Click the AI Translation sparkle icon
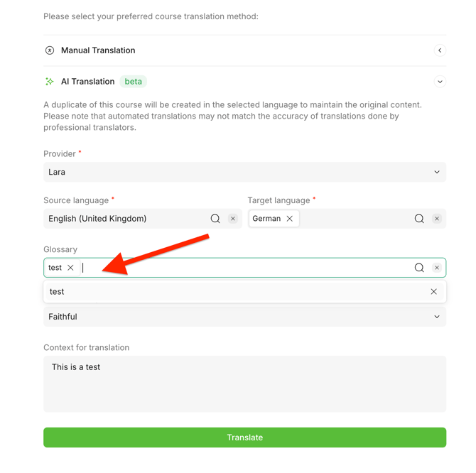This screenshot has width=476, height=473. point(50,82)
